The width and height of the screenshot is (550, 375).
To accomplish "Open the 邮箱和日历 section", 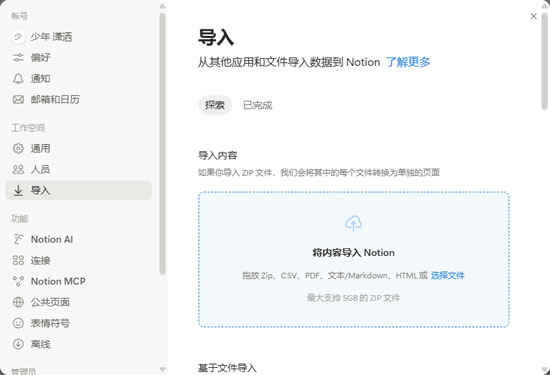I will click(x=79, y=100).
